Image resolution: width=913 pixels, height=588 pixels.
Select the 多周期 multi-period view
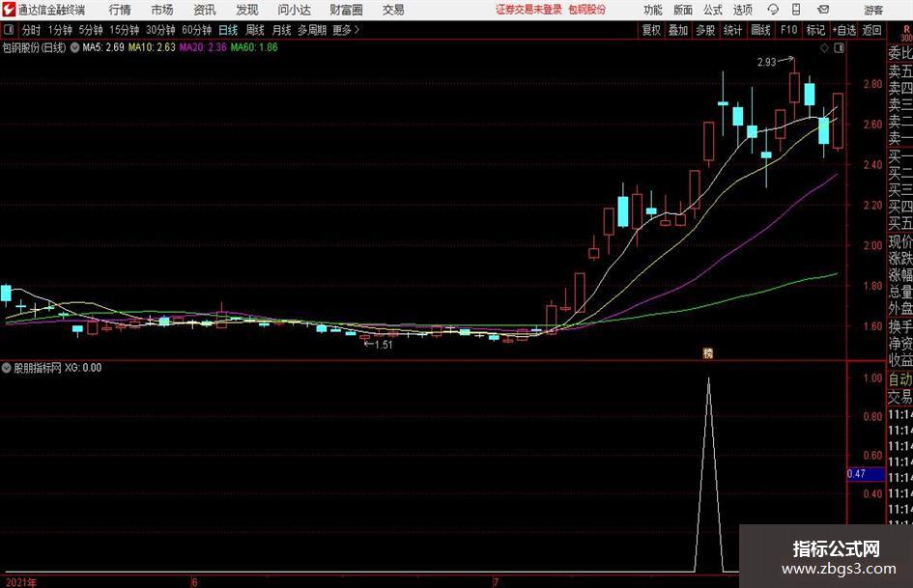[312, 30]
